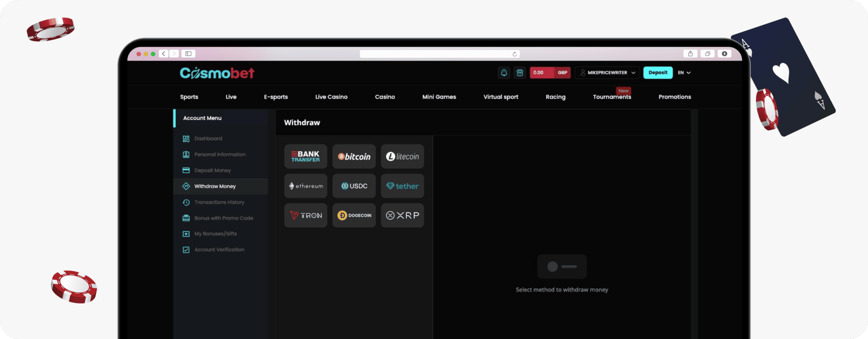Click the Dashboard icon in Account Menu
The height and width of the screenshot is (339, 868).
[186, 139]
